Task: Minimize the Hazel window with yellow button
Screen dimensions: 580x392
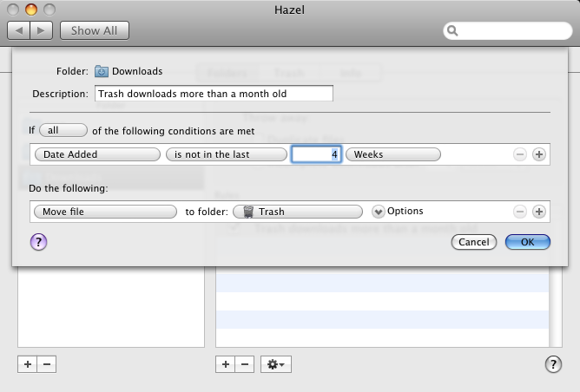Action: [31, 10]
